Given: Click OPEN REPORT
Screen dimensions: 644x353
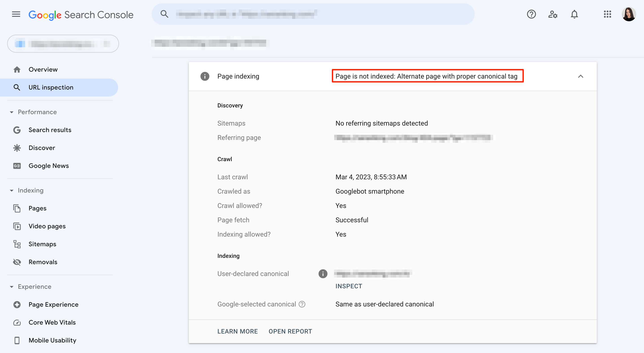Looking at the screenshot, I should pos(290,332).
